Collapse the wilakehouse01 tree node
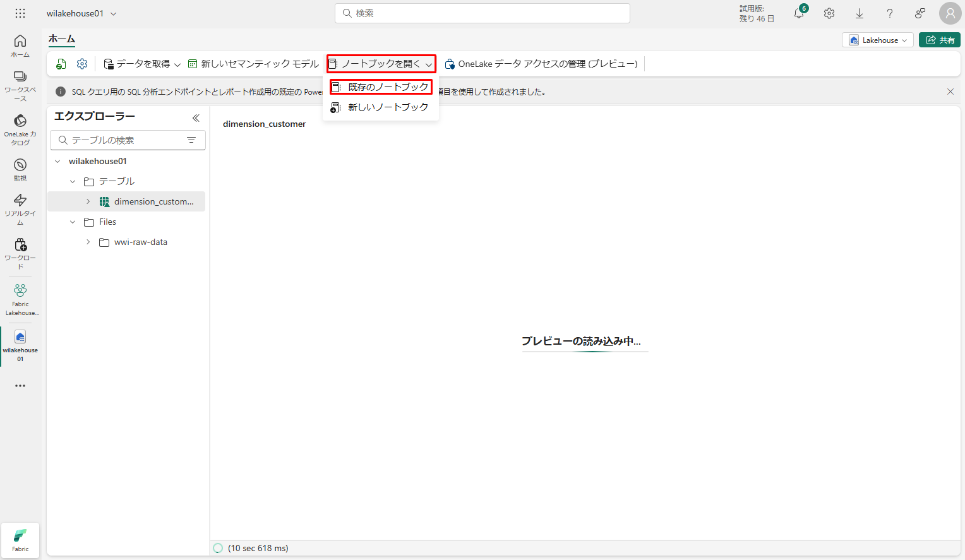The image size is (965, 560). (x=57, y=162)
